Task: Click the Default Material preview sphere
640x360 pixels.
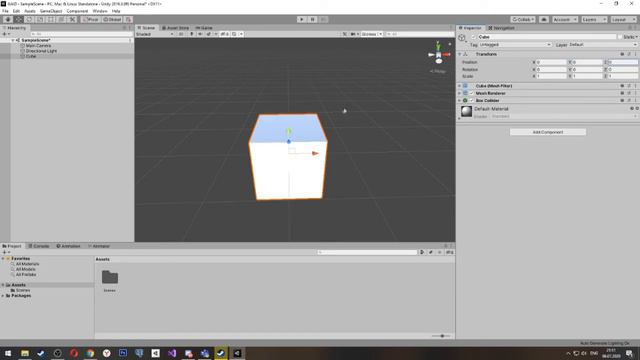Action: click(466, 111)
